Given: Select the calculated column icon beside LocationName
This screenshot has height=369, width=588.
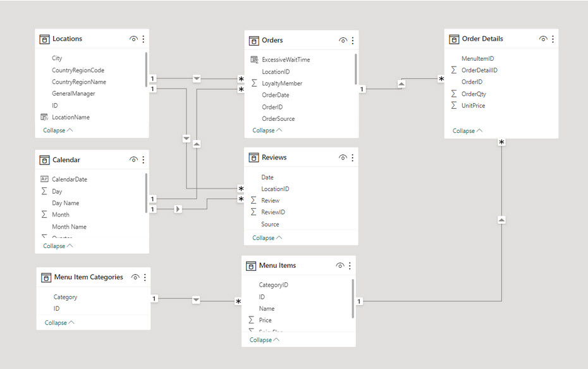Looking at the screenshot, I should 44,117.
